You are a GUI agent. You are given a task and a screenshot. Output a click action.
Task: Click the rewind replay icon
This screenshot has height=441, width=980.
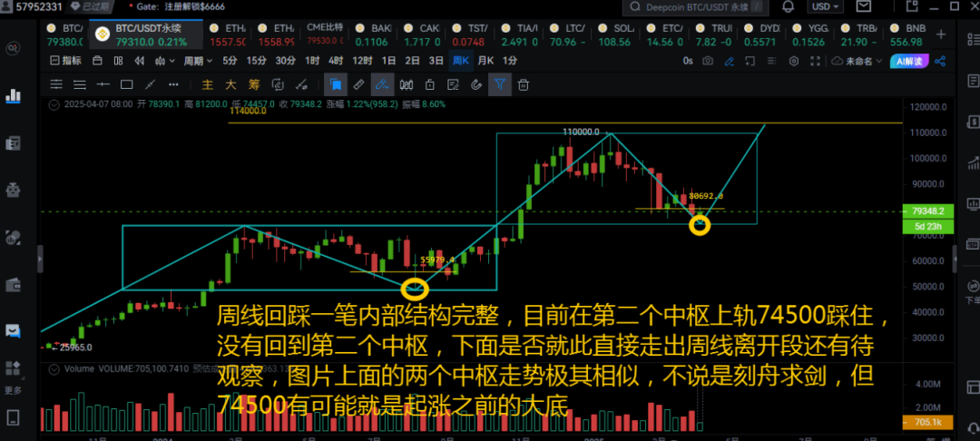tap(140, 61)
